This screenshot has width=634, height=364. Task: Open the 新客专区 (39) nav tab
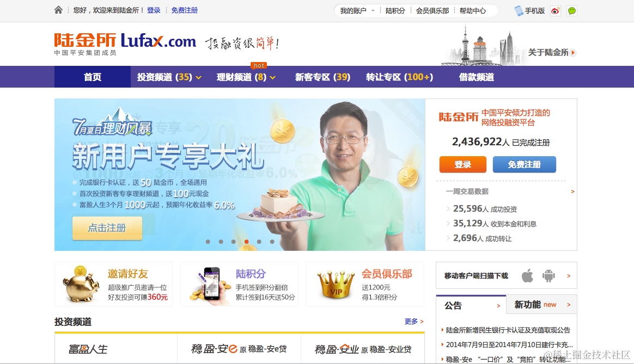322,77
